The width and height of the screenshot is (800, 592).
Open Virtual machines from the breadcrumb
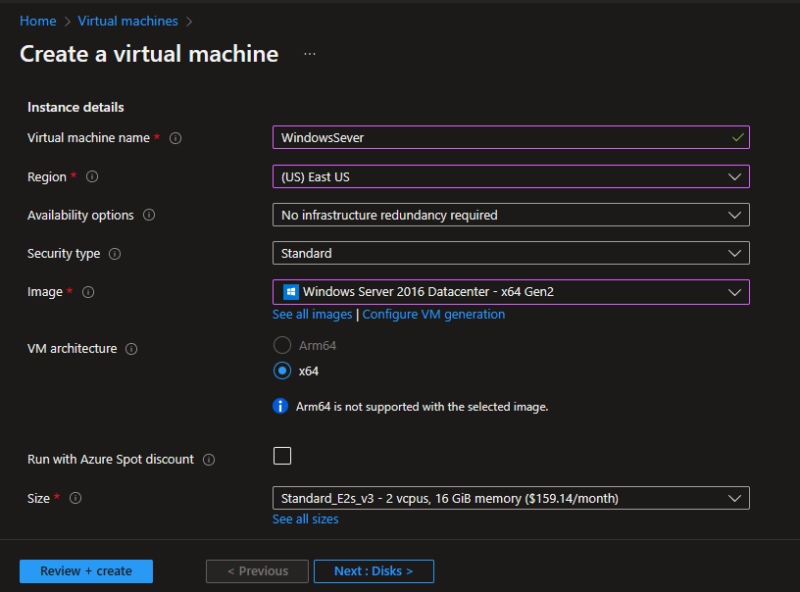[x=128, y=20]
